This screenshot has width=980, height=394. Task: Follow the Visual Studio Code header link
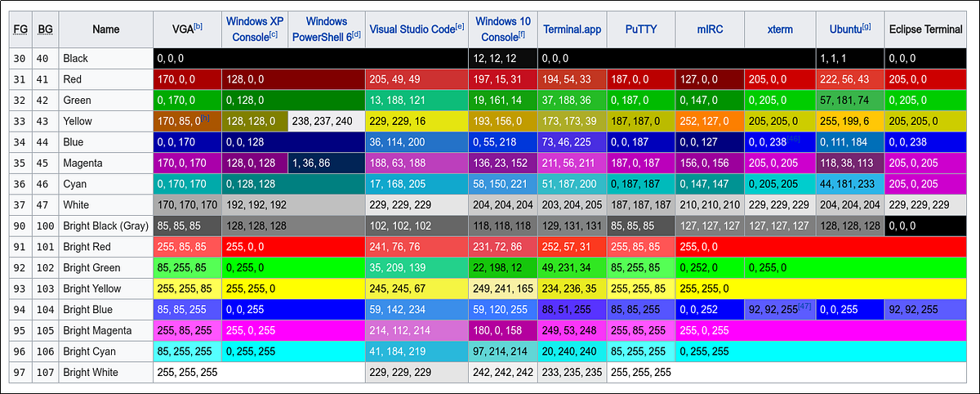point(412,29)
